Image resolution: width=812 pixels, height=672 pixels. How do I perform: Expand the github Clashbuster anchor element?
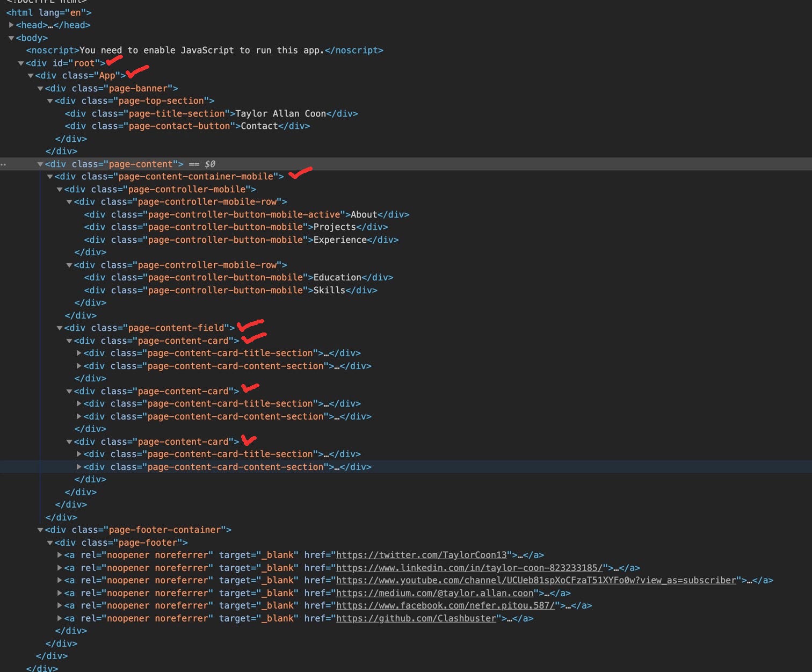pos(60,618)
